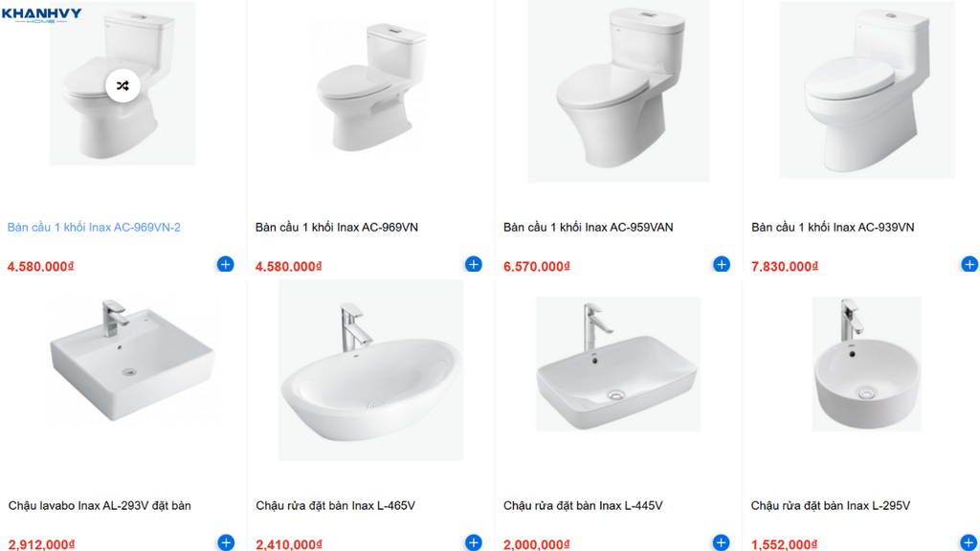Add Inax L-295V basin with plus icon
The image size is (980, 551).
pos(969,542)
